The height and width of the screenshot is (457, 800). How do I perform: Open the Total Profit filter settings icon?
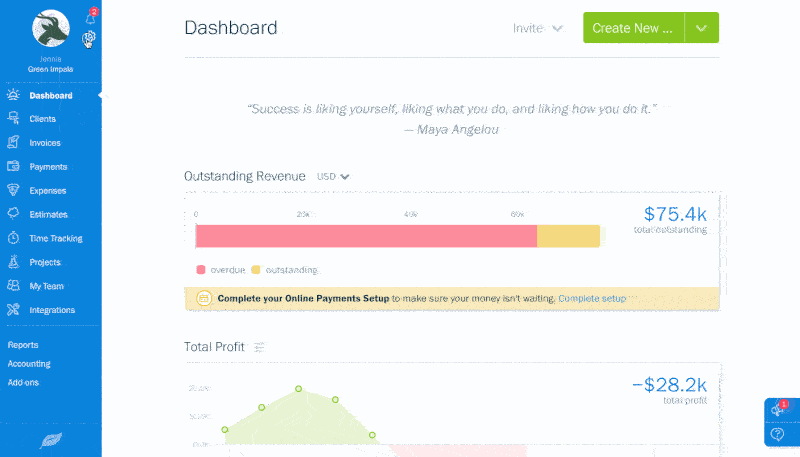point(259,347)
